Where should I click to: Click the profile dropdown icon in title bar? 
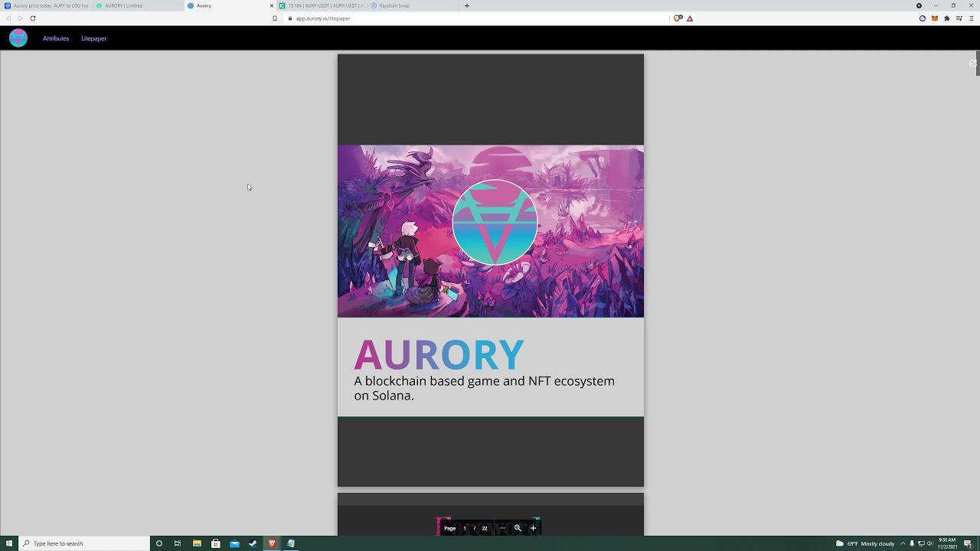[x=919, y=5]
